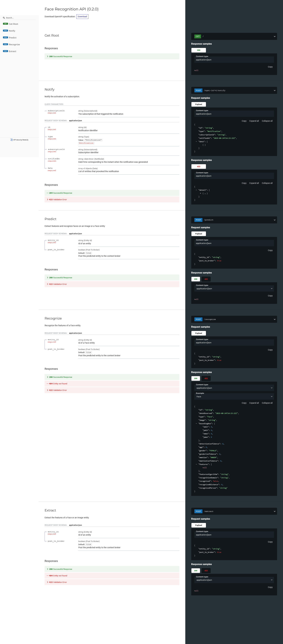Copy the Notify request payload sample
The height and width of the screenshot is (644, 283).
(244, 121)
